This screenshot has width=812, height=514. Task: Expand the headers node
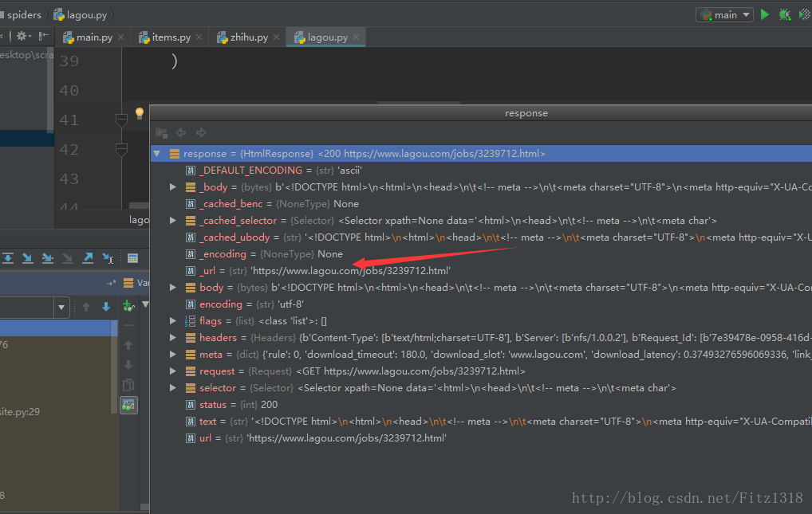pos(173,338)
